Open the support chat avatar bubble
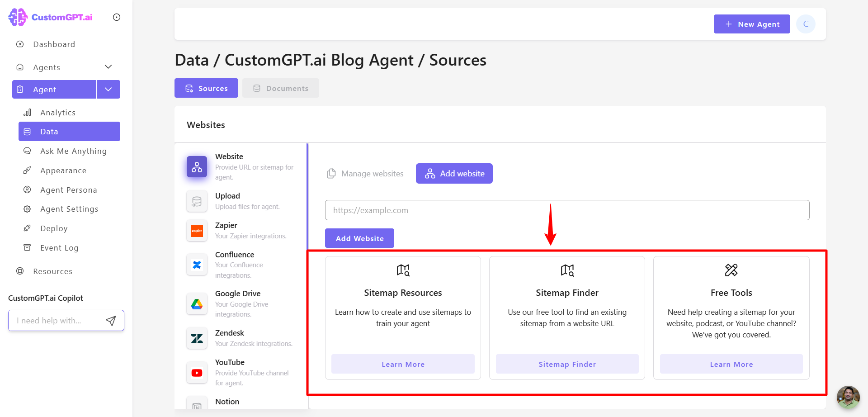 848,397
